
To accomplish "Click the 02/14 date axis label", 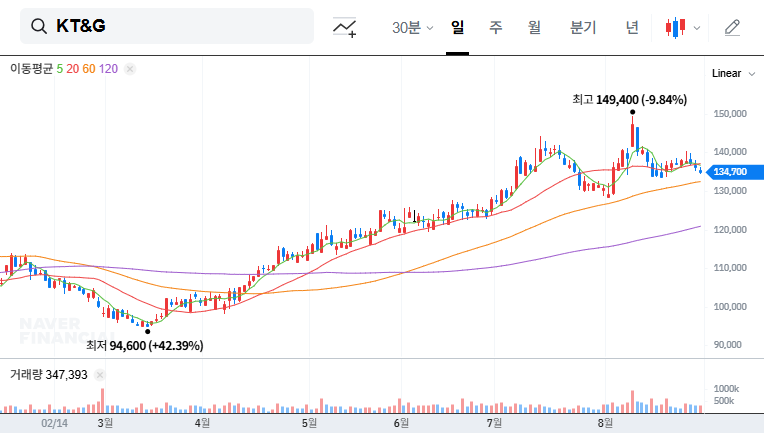I will pyautogui.click(x=55, y=423).
